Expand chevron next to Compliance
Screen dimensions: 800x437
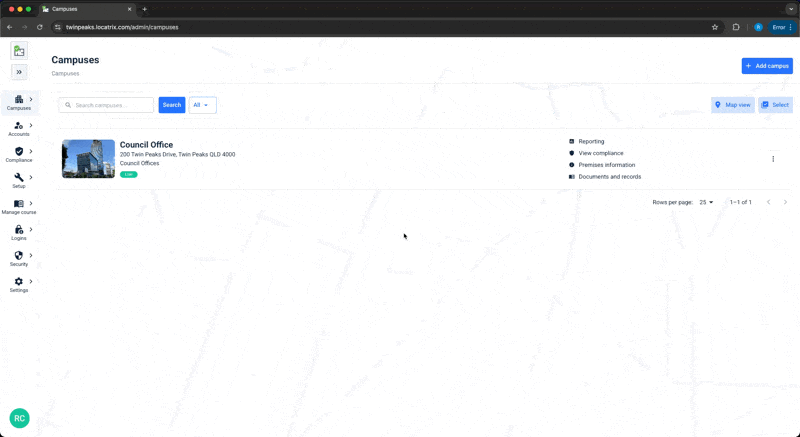pyautogui.click(x=31, y=151)
